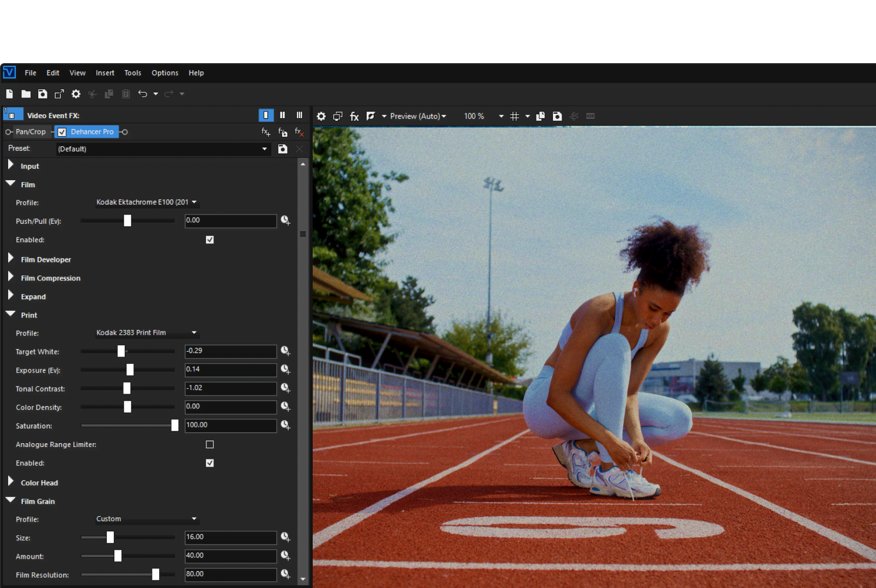876x588 pixels.
Task: Click the FX panel scrollbar down arrow
Action: (x=303, y=579)
